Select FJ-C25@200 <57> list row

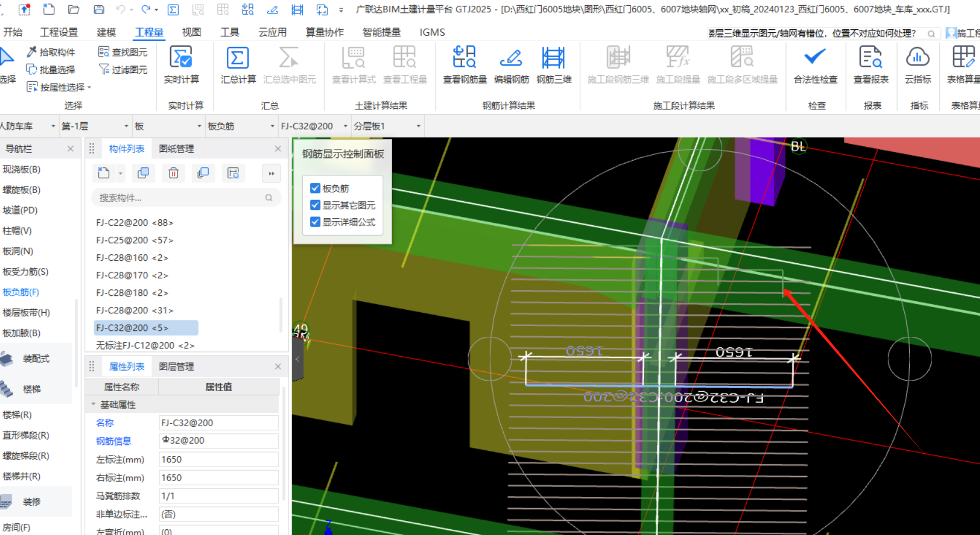[134, 240]
